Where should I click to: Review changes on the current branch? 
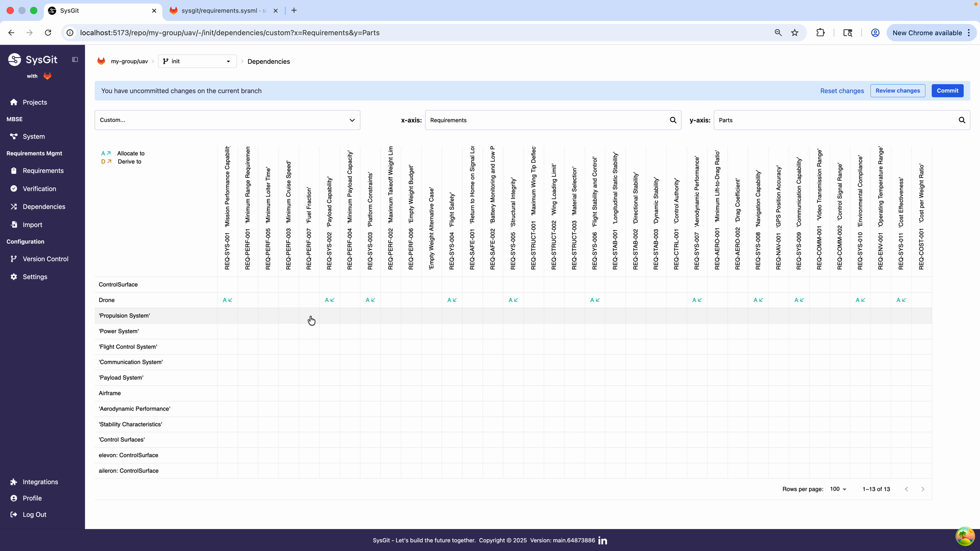(897, 90)
